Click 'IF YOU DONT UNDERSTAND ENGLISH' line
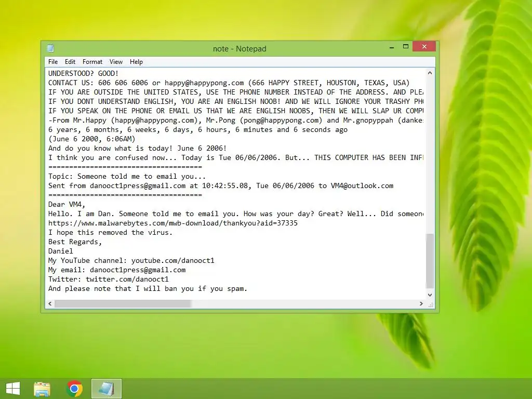The height and width of the screenshot is (399, 532). pyautogui.click(x=235, y=101)
